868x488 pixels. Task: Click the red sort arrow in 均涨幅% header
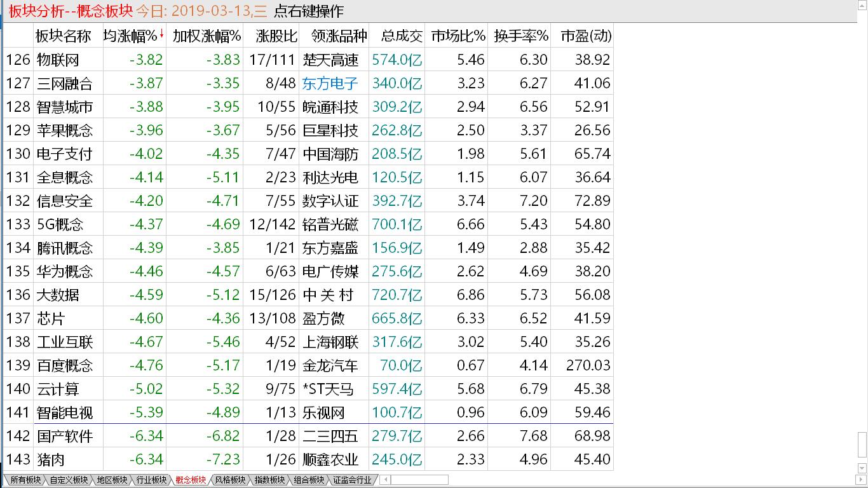point(161,34)
